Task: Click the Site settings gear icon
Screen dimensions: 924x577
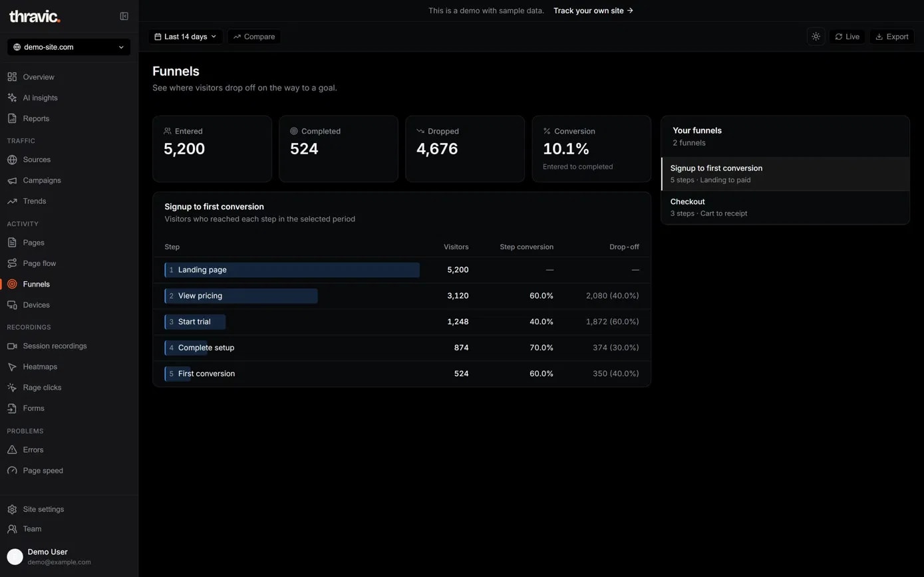Action: (12, 509)
